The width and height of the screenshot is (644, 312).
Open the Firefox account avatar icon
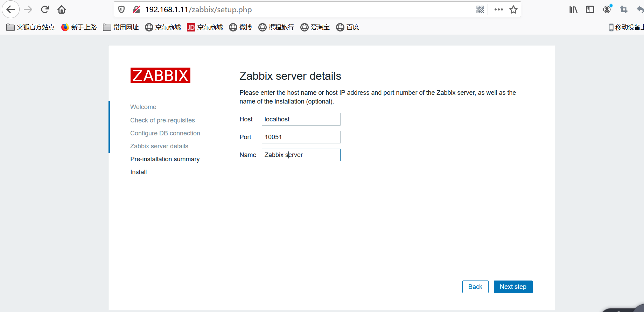point(607,9)
